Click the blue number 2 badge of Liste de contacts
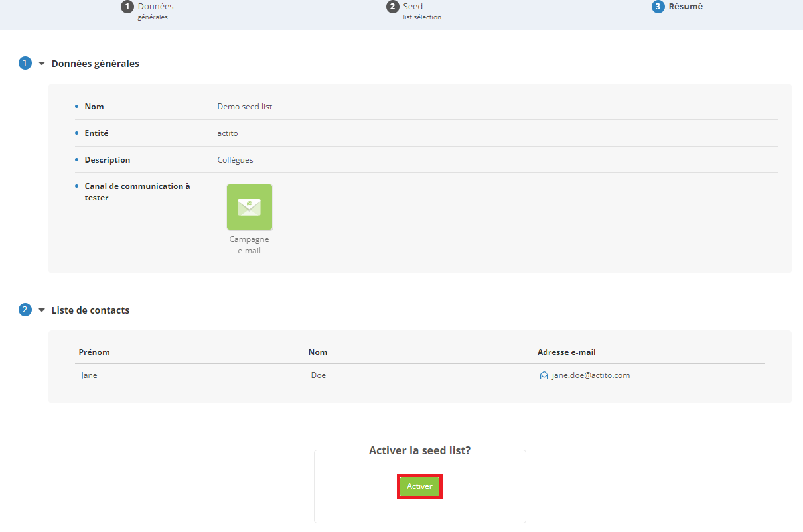 25,310
